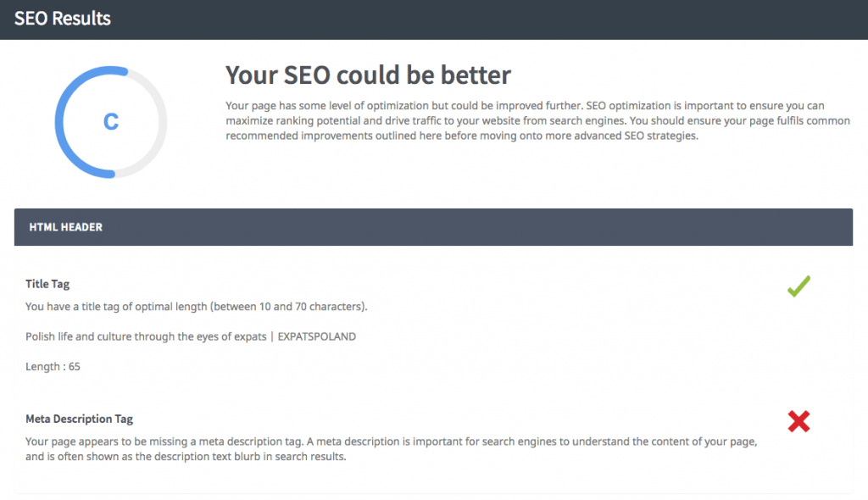Image resolution: width=868 pixels, height=500 pixels.
Task: Click the letter C inside the score ring
Action: (x=110, y=121)
